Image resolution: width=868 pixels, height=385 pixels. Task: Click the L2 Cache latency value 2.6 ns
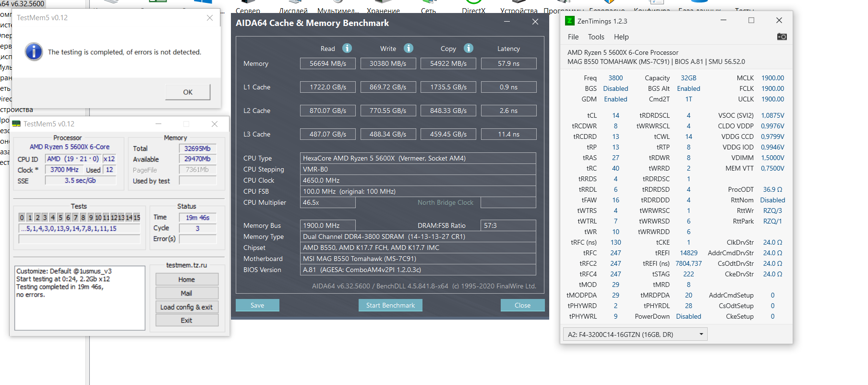[x=508, y=111]
